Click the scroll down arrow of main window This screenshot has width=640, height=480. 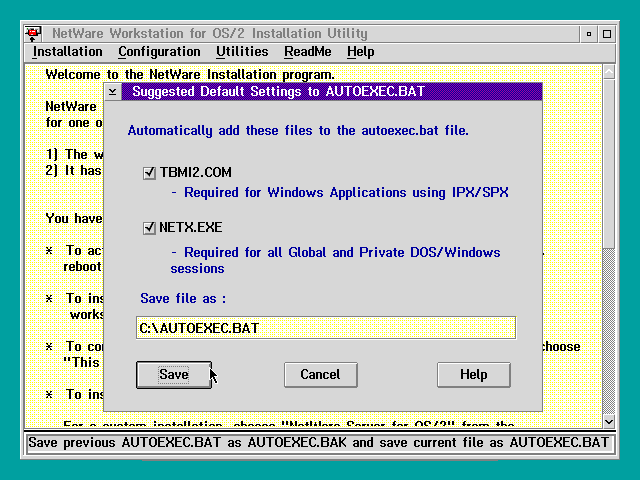pos(609,421)
